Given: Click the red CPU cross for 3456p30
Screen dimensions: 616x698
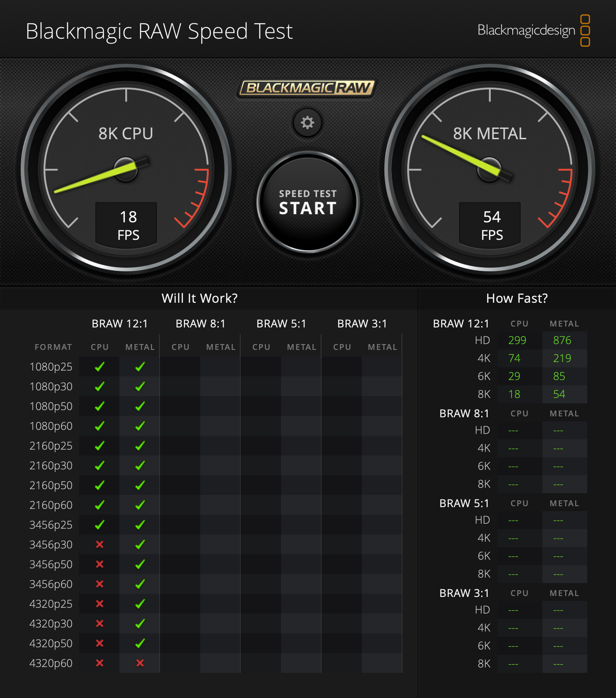Looking at the screenshot, I should point(100,544).
